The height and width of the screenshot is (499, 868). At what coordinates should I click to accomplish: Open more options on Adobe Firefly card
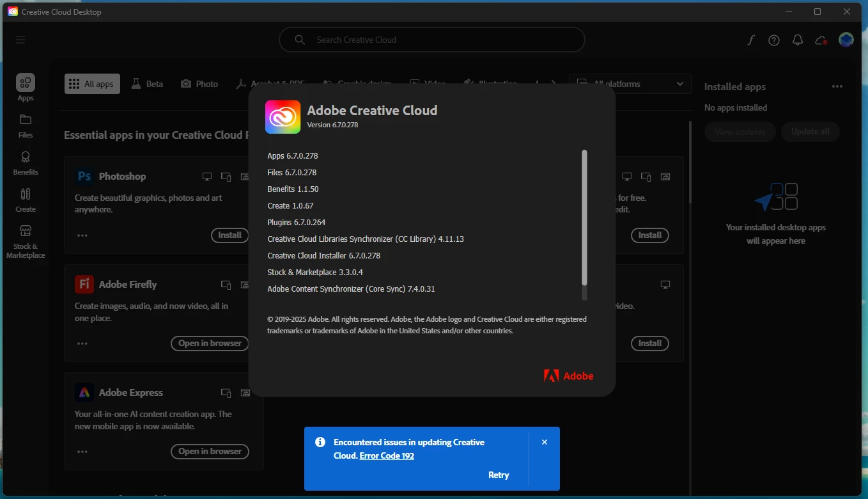[x=82, y=344]
